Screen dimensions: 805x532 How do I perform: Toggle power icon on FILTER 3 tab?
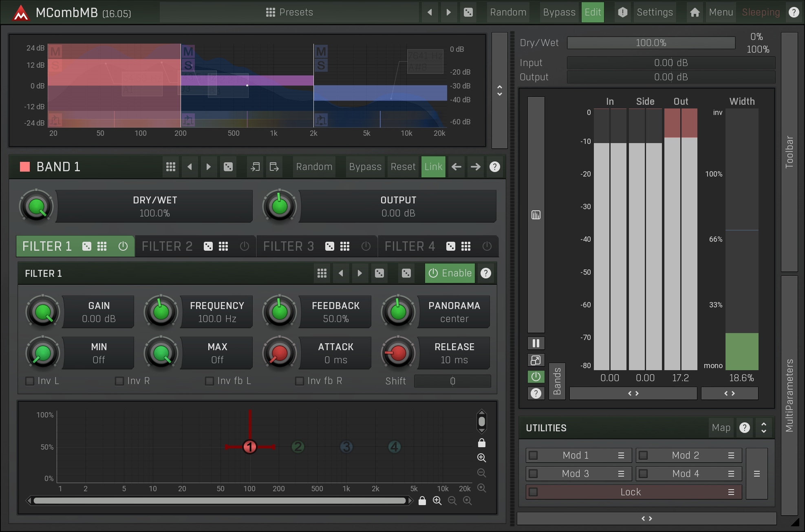click(x=366, y=246)
